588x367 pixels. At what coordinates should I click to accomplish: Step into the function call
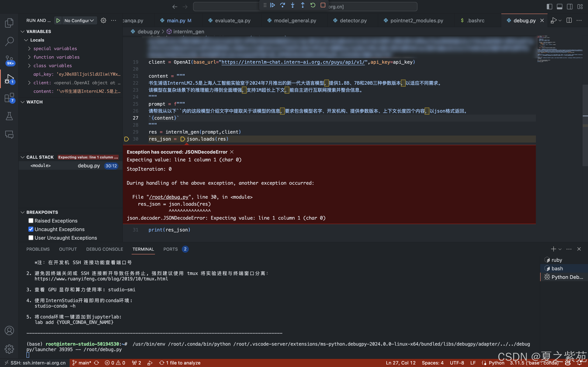point(293,5)
